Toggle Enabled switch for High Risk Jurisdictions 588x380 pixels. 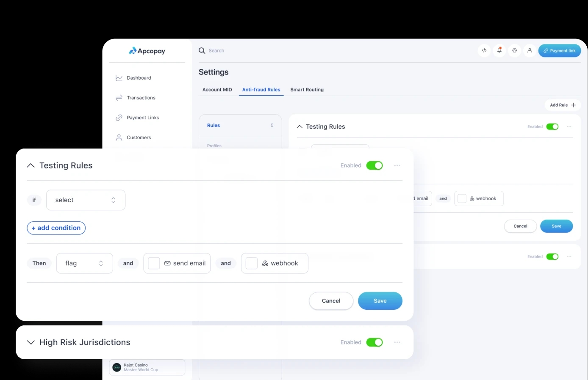(374, 342)
